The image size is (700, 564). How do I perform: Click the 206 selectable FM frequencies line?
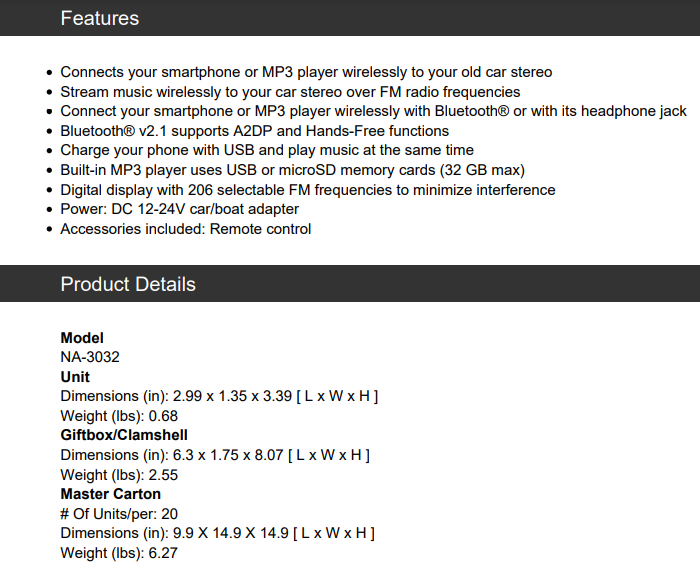click(307, 190)
